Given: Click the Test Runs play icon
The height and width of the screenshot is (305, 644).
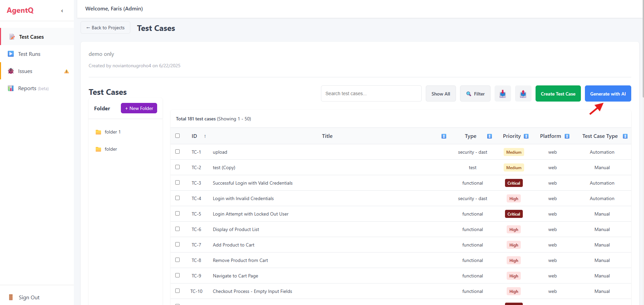Looking at the screenshot, I should pos(10,54).
